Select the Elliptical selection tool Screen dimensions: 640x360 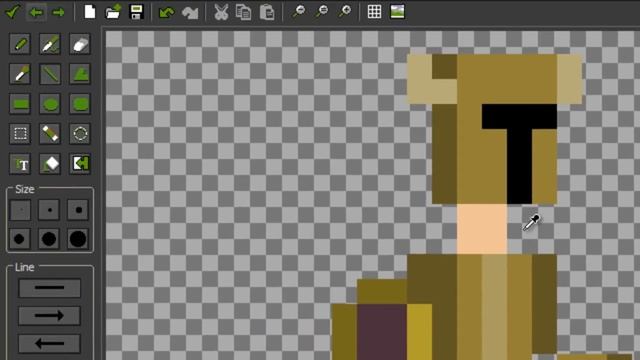coord(80,133)
